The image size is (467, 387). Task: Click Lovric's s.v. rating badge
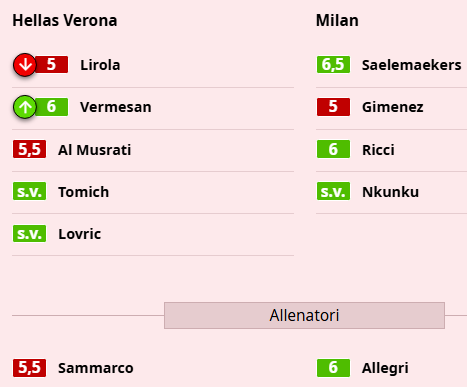click(29, 233)
